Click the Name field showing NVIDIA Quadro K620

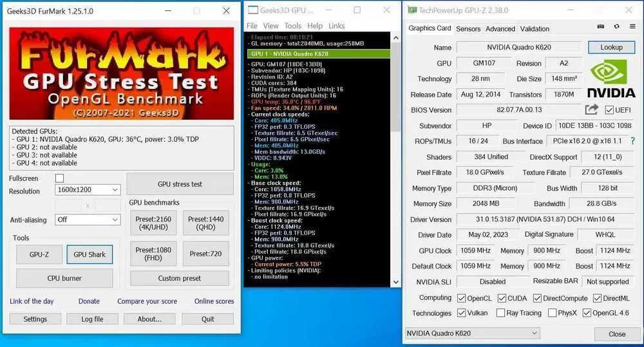519,47
